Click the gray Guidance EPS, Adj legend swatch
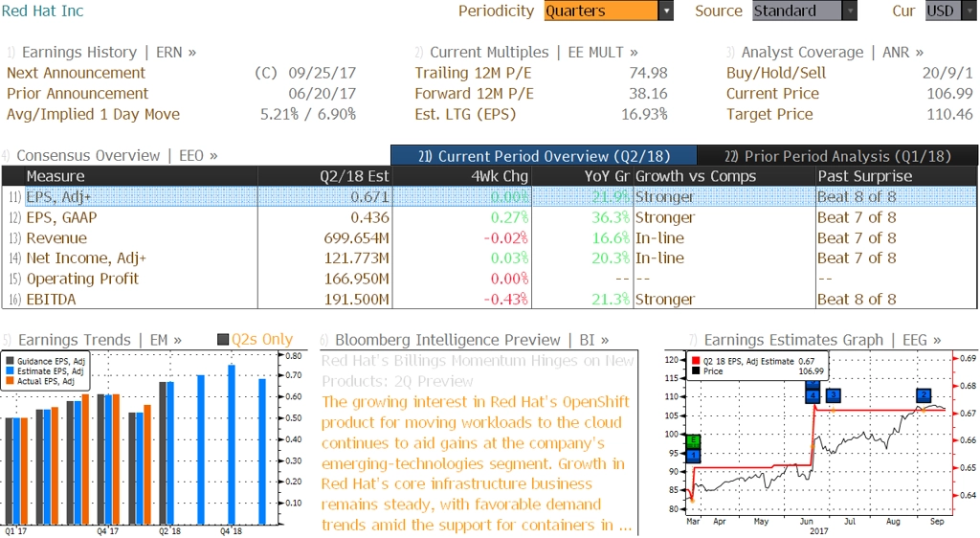Image resolution: width=980 pixels, height=538 pixels. 10,361
